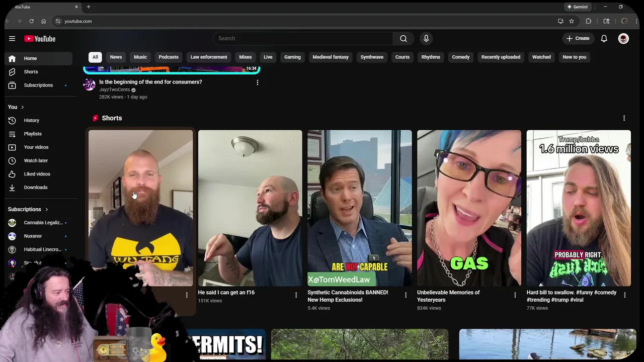Open a new browser tab
The height and width of the screenshot is (362, 644).
88,7
